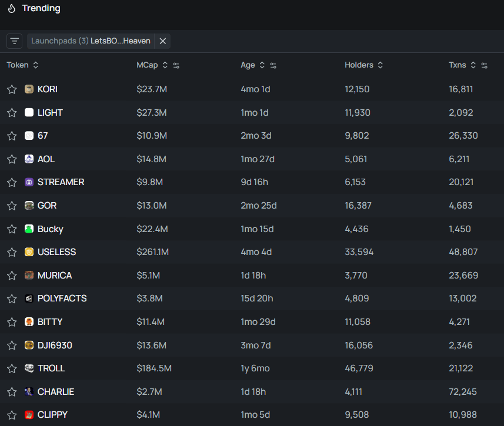The image size is (504, 426).
Task: Click the STREAMER purple token logo
Action: (29, 182)
